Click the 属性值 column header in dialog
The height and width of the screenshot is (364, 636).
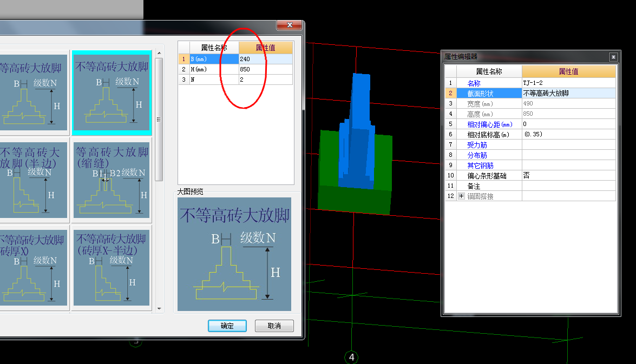tap(266, 48)
